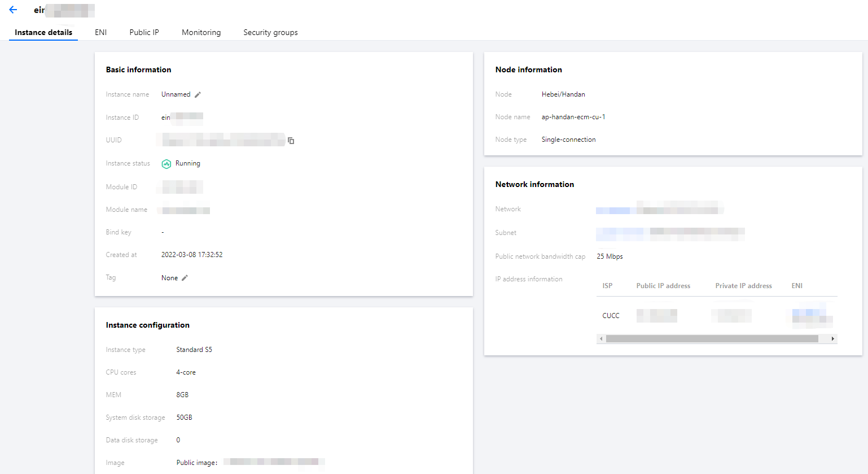This screenshot has height=474, width=868.
Task: Select the Security groups tab
Action: [270, 32]
